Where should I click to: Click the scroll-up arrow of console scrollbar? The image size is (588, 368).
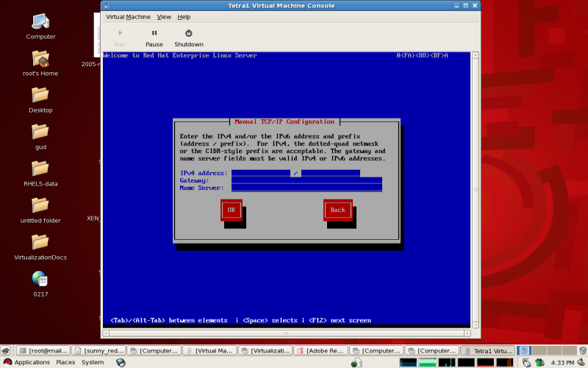(x=476, y=55)
